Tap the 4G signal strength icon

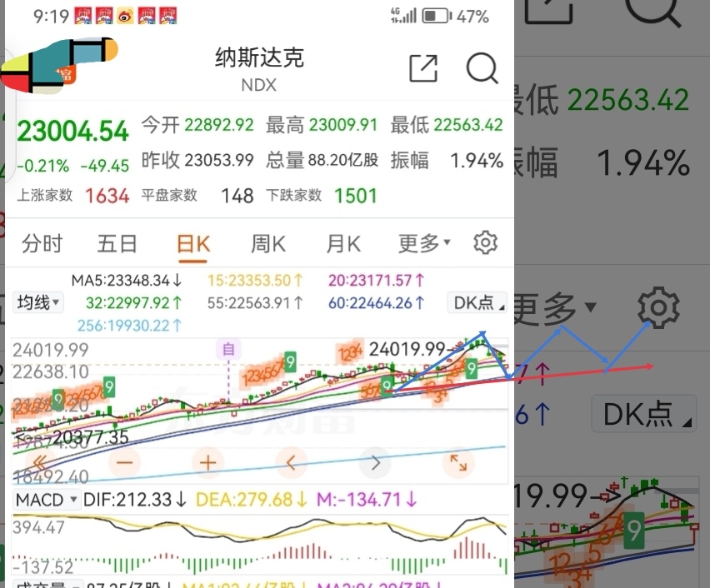coord(403,15)
